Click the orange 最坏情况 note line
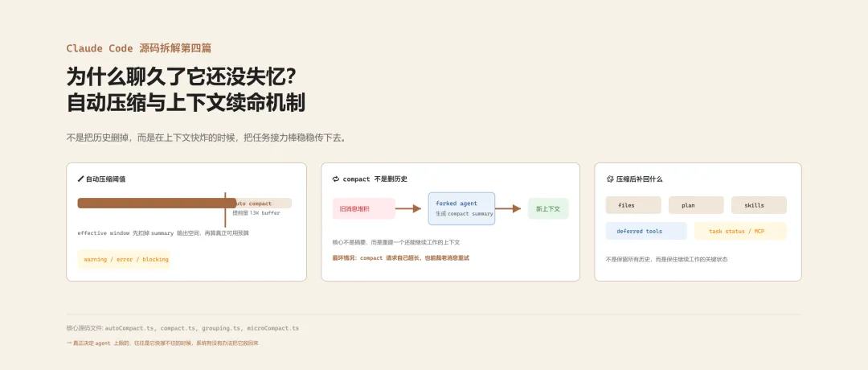868x370 pixels. click(401, 257)
